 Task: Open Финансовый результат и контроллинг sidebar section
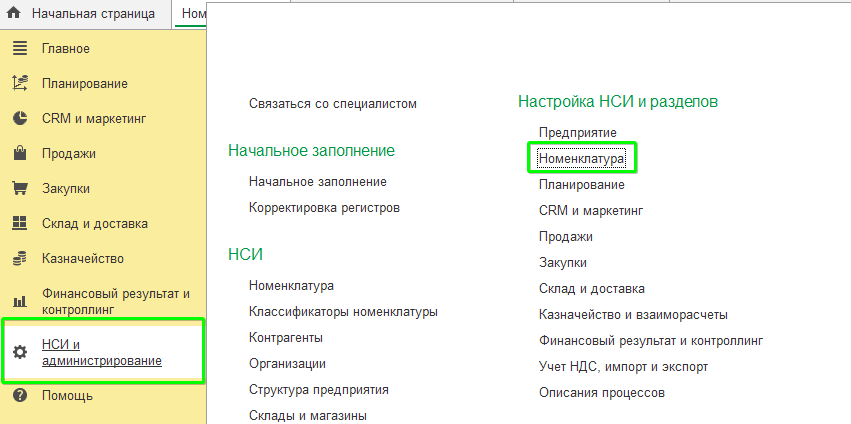[116, 301]
